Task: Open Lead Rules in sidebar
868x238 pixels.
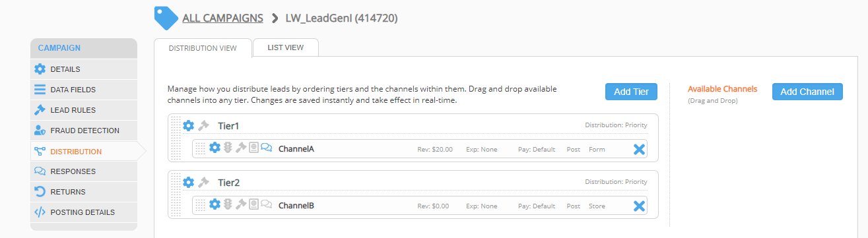Action: tap(84, 110)
